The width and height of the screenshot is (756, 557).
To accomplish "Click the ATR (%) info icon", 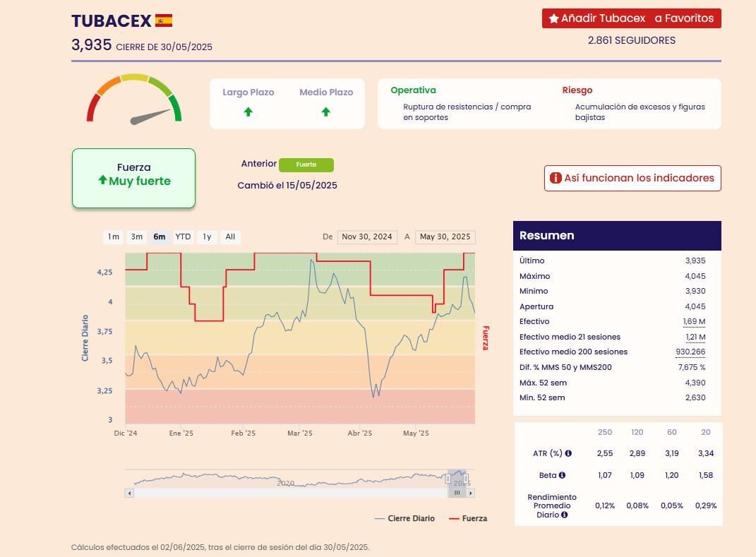I will (x=568, y=453).
